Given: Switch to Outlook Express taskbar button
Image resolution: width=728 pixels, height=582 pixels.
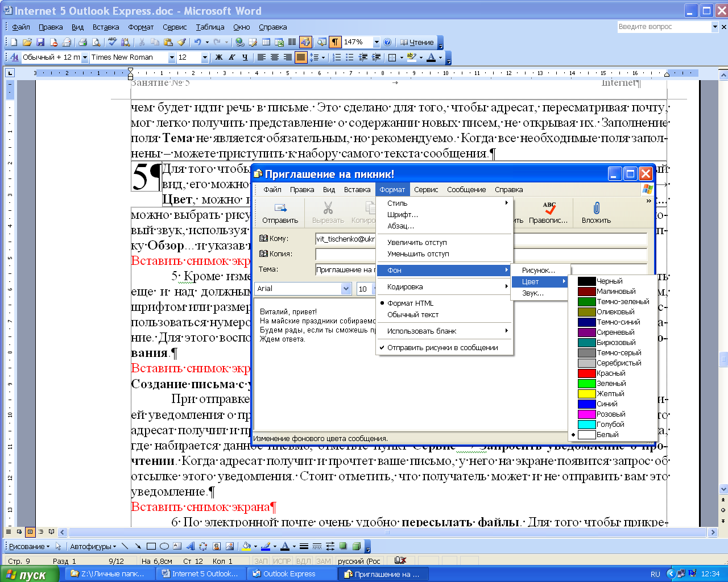Looking at the screenshot, I should (x=293, y=574).
